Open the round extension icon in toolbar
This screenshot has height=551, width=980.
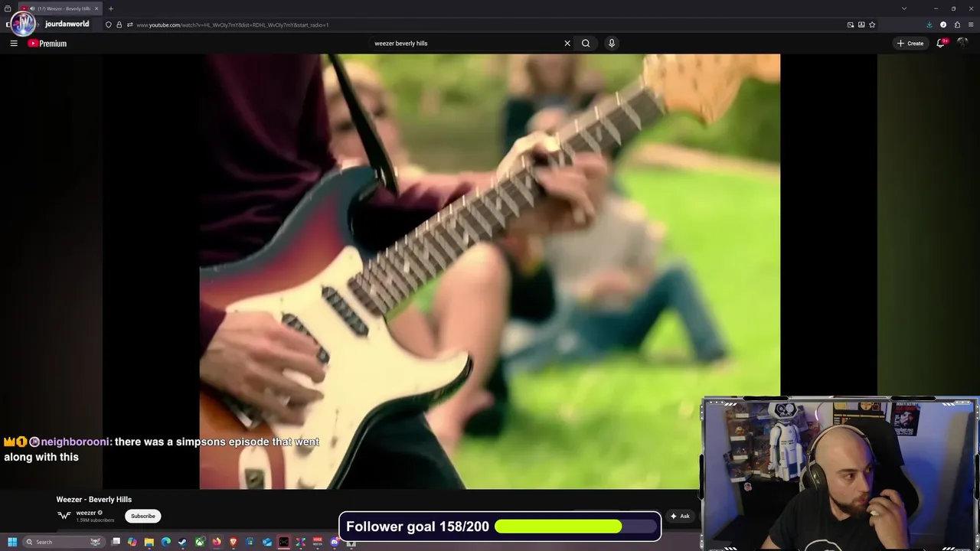(943, 24)
